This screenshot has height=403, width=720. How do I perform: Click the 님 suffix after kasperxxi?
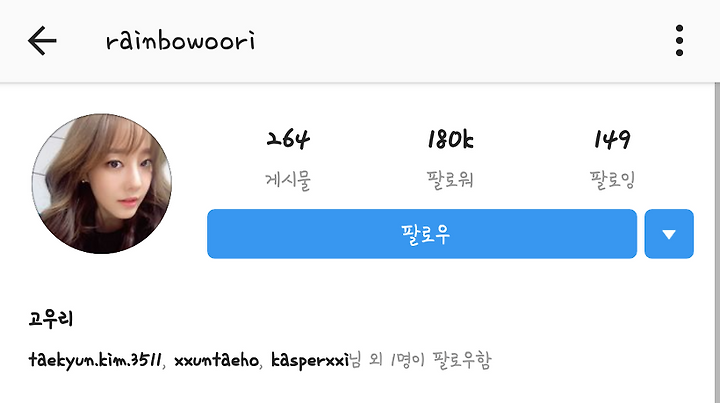point(355,360)
